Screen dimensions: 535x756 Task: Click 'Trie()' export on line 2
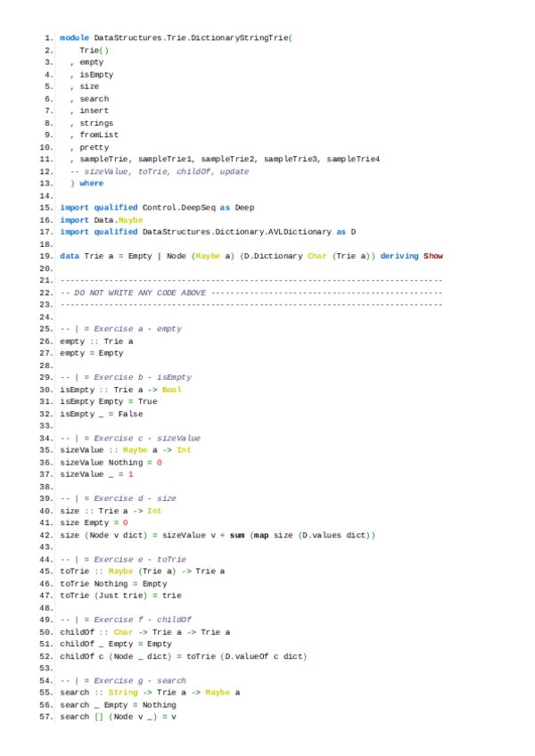click(x=95, y=50)
